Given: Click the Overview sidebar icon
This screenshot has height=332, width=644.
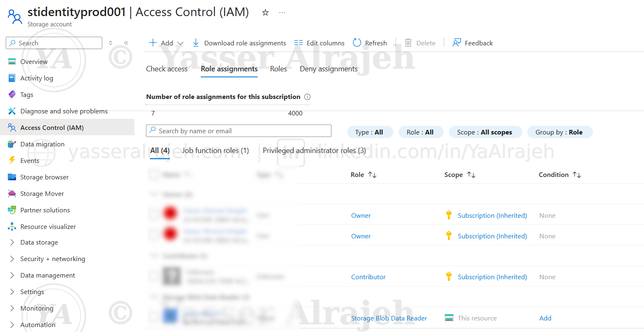Looking at the screenshot, I should (x=12, y=62).
